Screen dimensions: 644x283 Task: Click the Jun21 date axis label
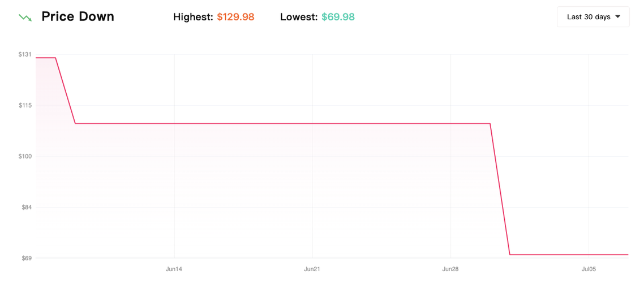(312, 269)
